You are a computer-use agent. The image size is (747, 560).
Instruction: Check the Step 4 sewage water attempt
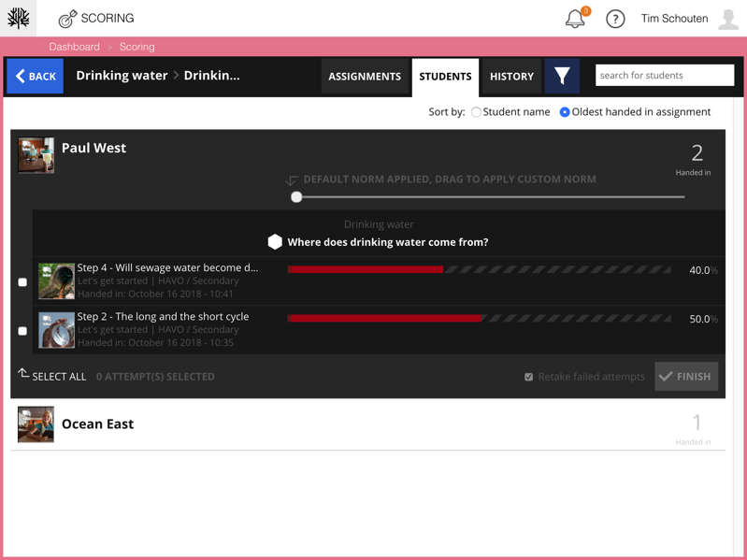(x=22, y=282)
